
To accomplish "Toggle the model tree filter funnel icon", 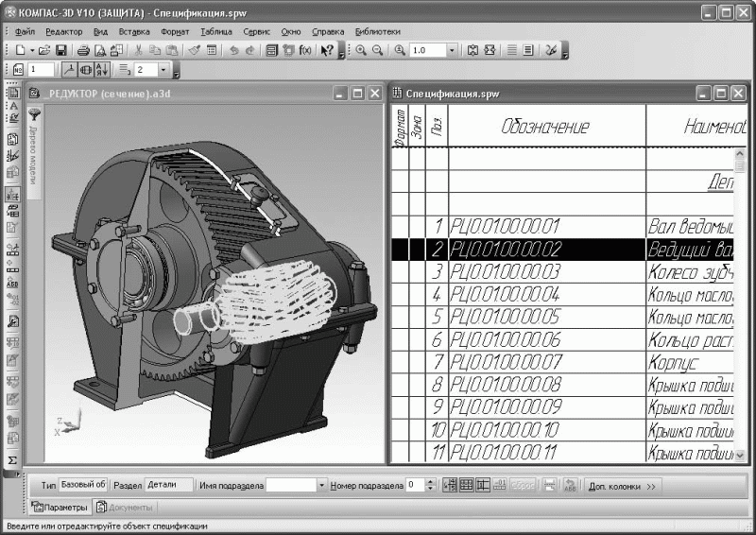I will tap(34, 114).
